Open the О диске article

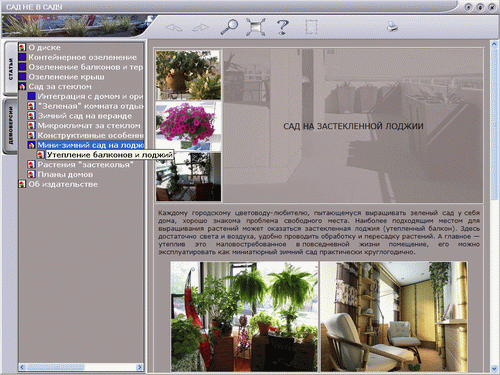click(44, 48)
